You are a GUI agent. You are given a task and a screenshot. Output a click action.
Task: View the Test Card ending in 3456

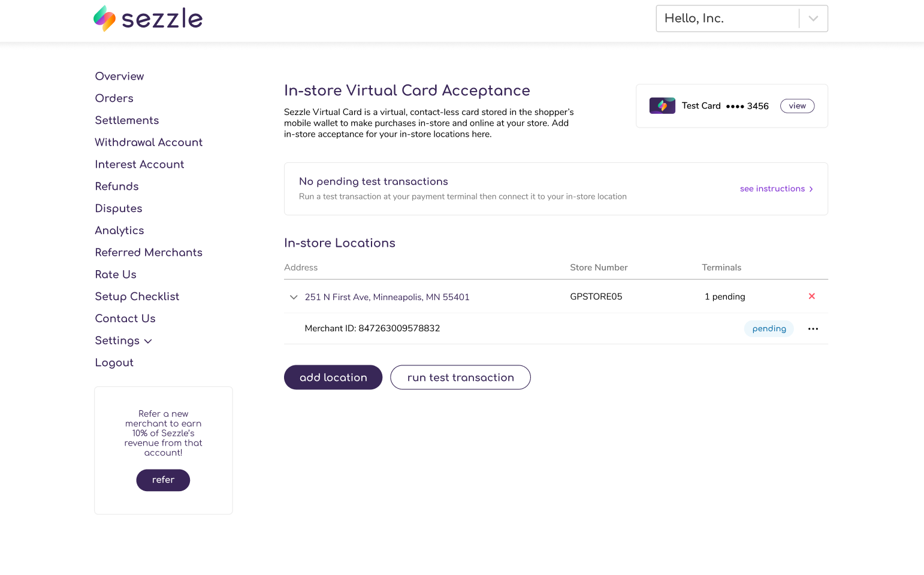point(797,106)
